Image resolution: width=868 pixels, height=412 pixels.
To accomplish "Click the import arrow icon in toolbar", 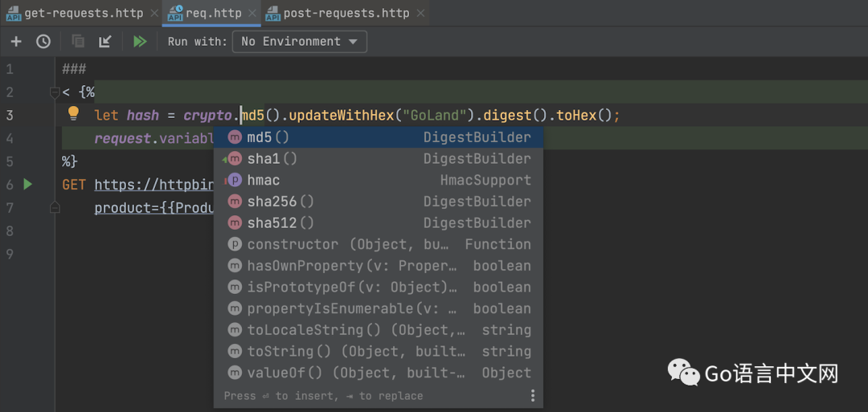I will click(x=105, y=42).
